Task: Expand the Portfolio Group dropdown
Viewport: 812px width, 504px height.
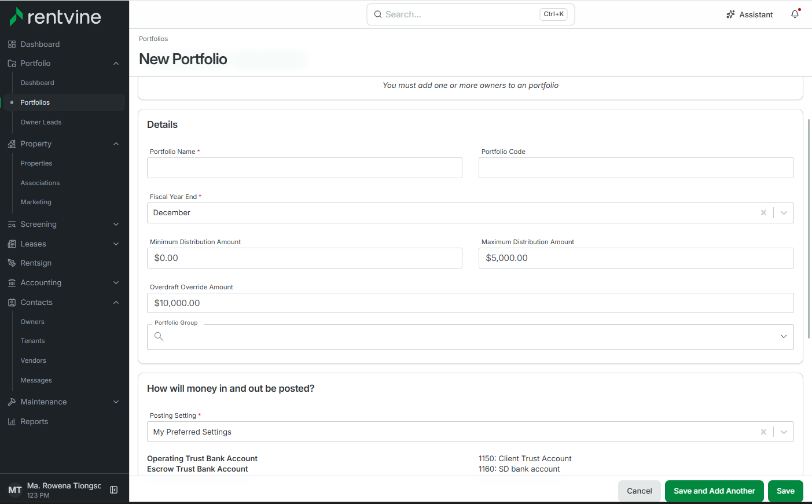Action: 784,337
